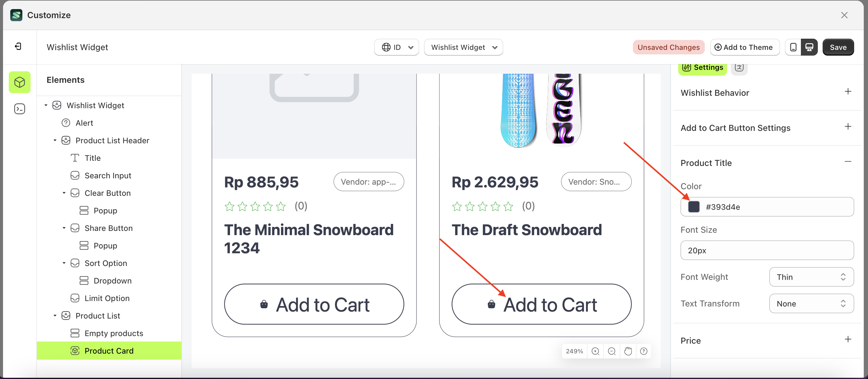The height and width of the screenshot is (379, 868).
Task: Click the #393d4e color swatch
Action: (x=694, y=207)
